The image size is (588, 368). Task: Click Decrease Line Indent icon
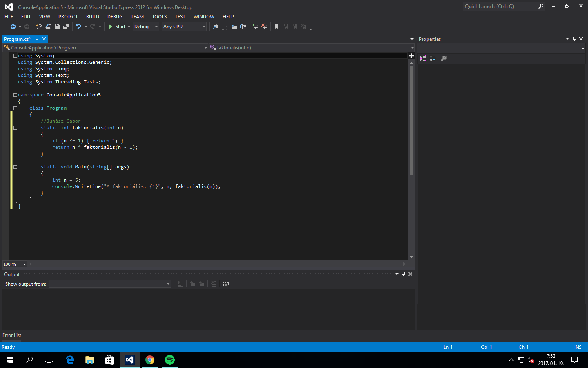tap(234, 27)
